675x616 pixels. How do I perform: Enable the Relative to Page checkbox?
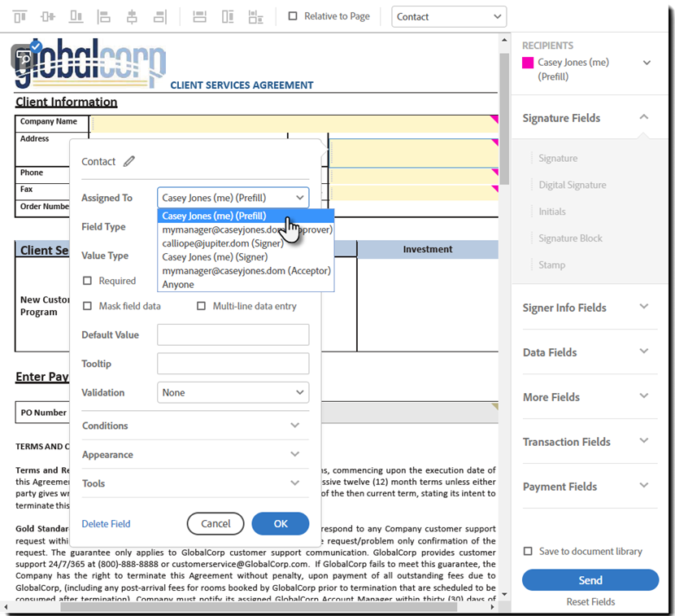click(x=294, y=16)
